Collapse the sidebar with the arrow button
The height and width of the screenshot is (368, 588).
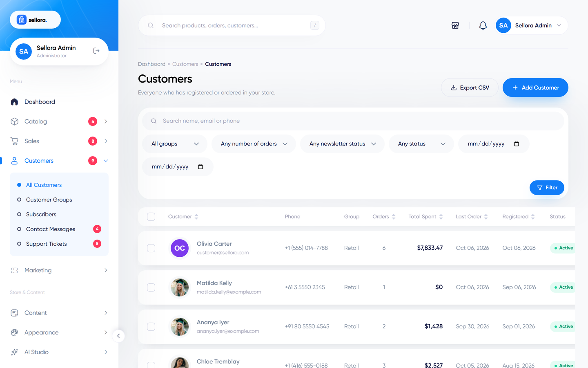118,336
